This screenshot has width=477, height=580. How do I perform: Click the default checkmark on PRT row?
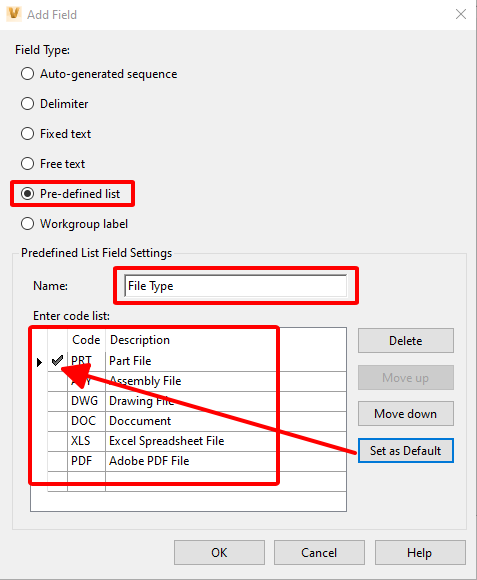pos(57,361)
